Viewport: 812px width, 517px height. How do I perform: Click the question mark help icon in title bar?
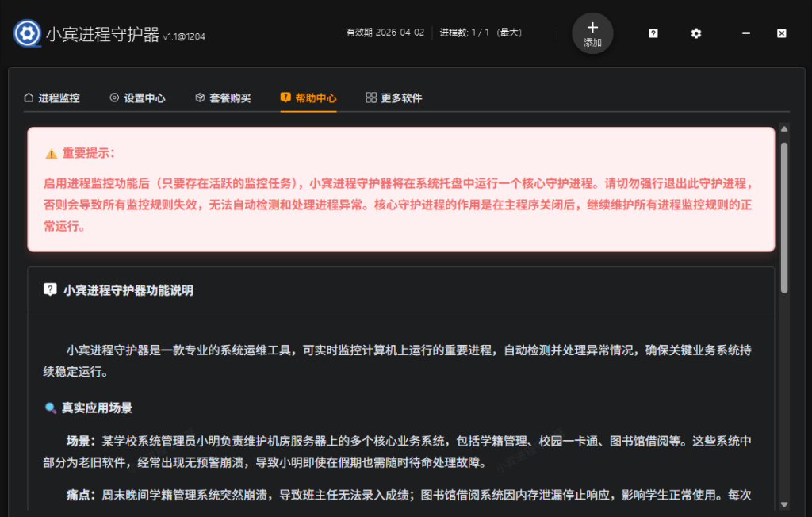[652, 33]
